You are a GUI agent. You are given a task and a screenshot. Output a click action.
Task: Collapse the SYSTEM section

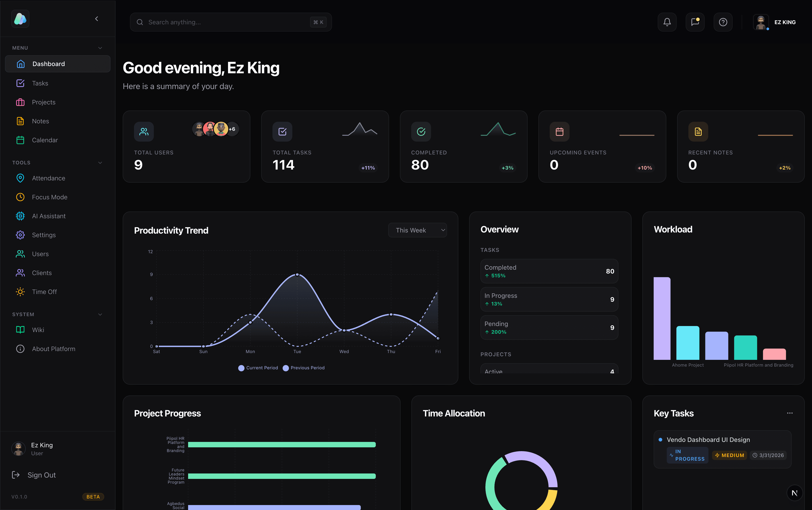pyautogui.click(x=100, y=314)
